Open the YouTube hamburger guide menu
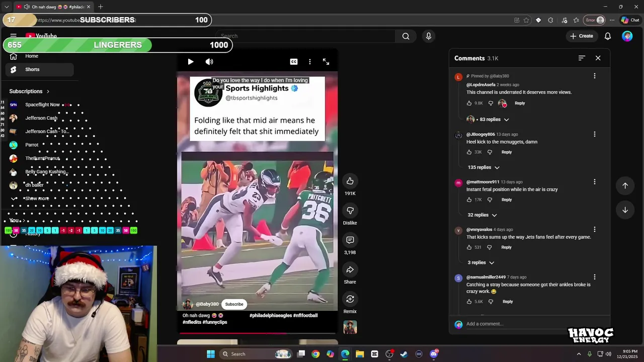 click(14, 36)
